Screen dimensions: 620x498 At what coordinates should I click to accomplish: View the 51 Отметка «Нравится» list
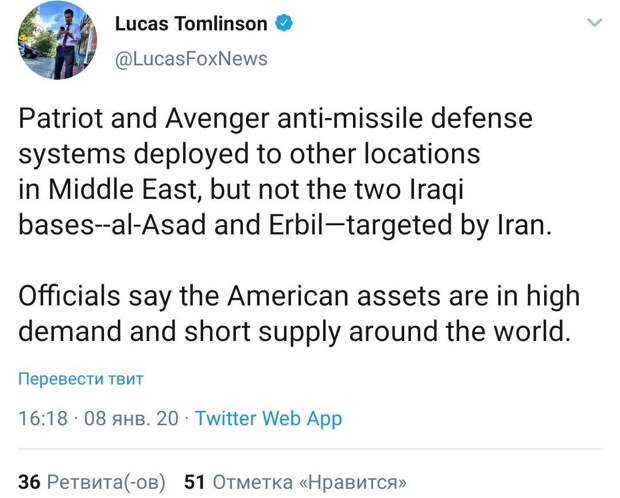[x=295, y=482]
